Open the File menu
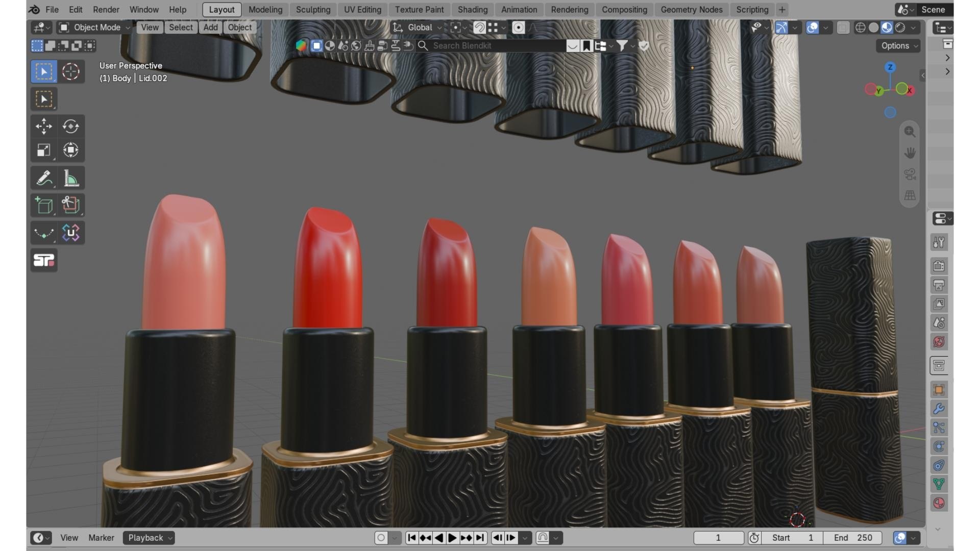 (52, 10)
